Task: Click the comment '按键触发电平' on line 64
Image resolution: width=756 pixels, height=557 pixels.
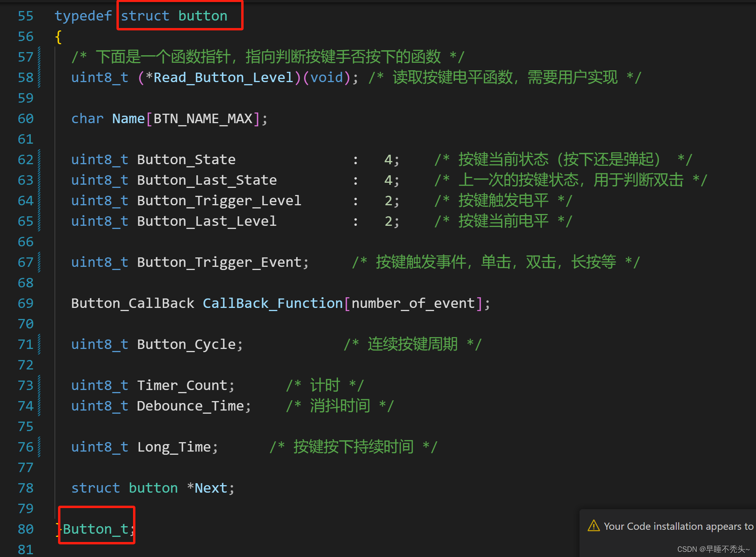Action: [503, 201]
